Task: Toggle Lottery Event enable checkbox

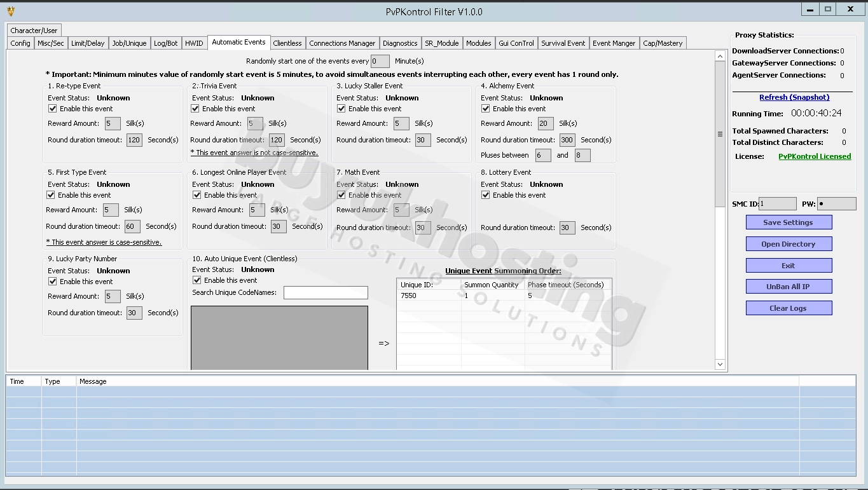Action: pyautogui.click(x=486, y=195)
